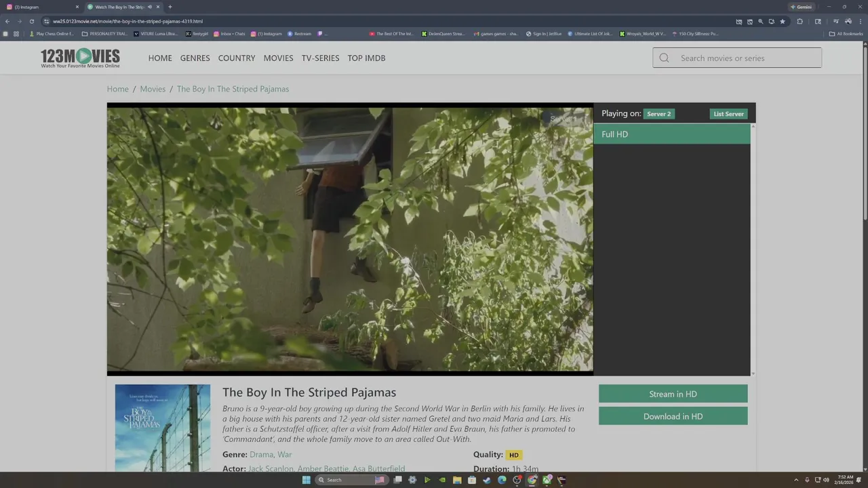Screen dimensions: 868x488
Task: Open the Restream bookmark
Action: click(x=300, y=33)
